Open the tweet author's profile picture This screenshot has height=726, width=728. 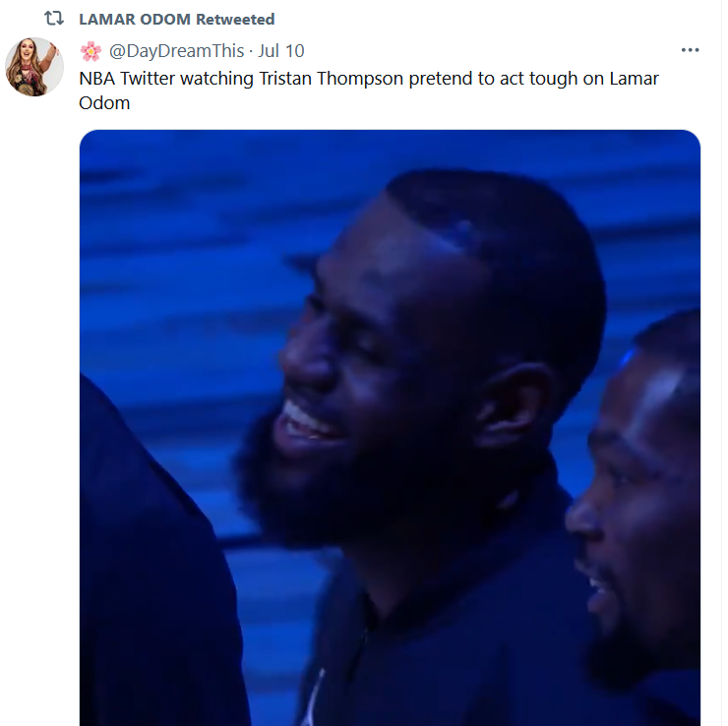[x=33, y=67]
